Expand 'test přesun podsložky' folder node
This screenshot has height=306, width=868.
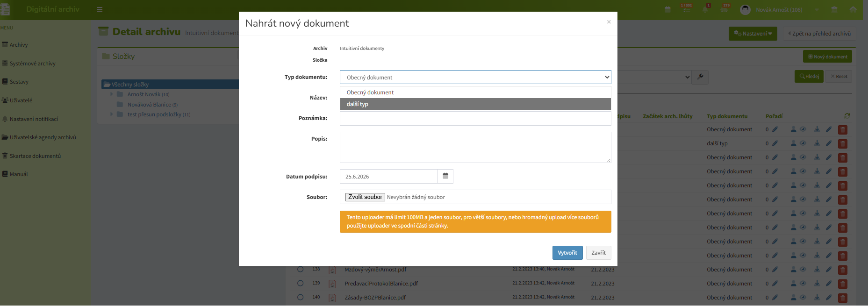click(112, 114)
